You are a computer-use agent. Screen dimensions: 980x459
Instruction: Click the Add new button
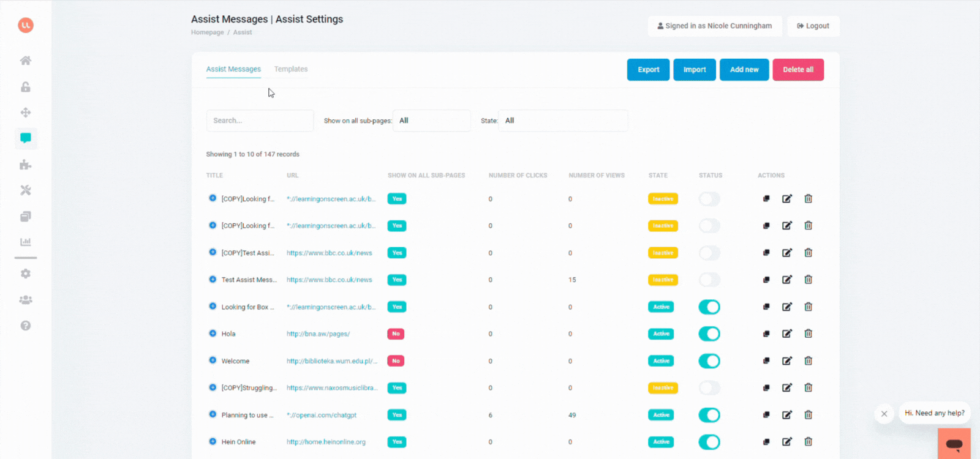click(x=744, y=70)
